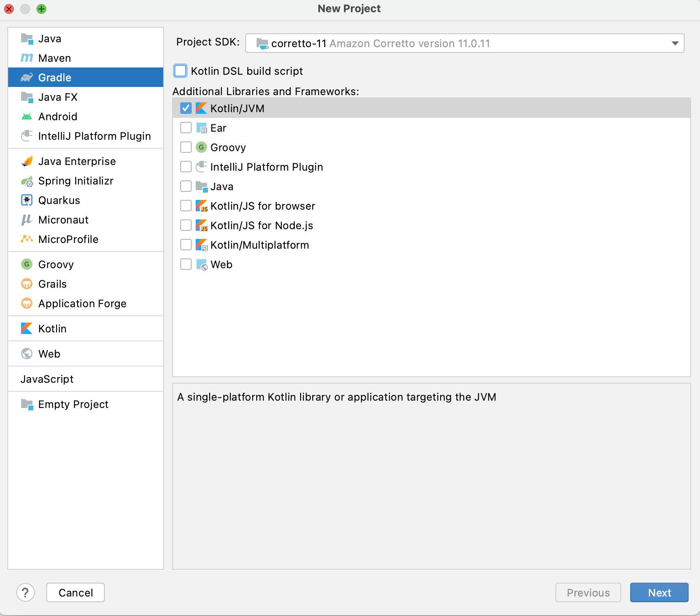This screenshot has width=700, height=616.
Task: Click the Web globe icon in the sidebar
Action: (27, 354)
